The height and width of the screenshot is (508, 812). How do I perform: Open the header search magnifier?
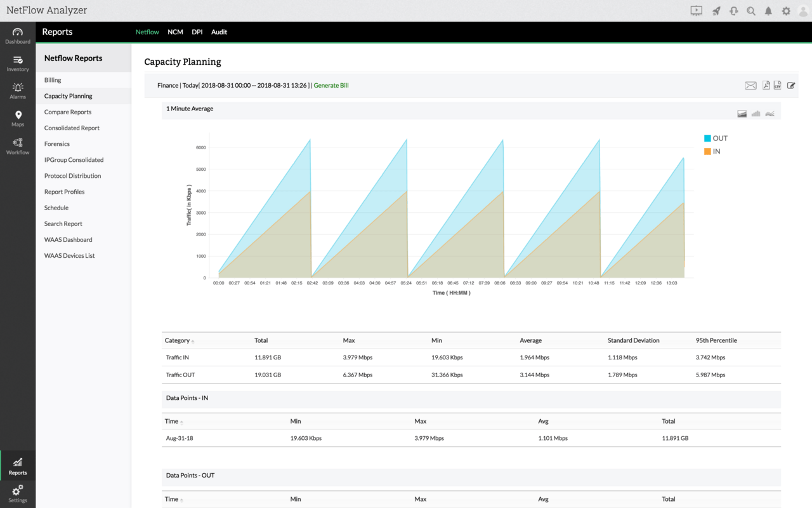point(751,11)
